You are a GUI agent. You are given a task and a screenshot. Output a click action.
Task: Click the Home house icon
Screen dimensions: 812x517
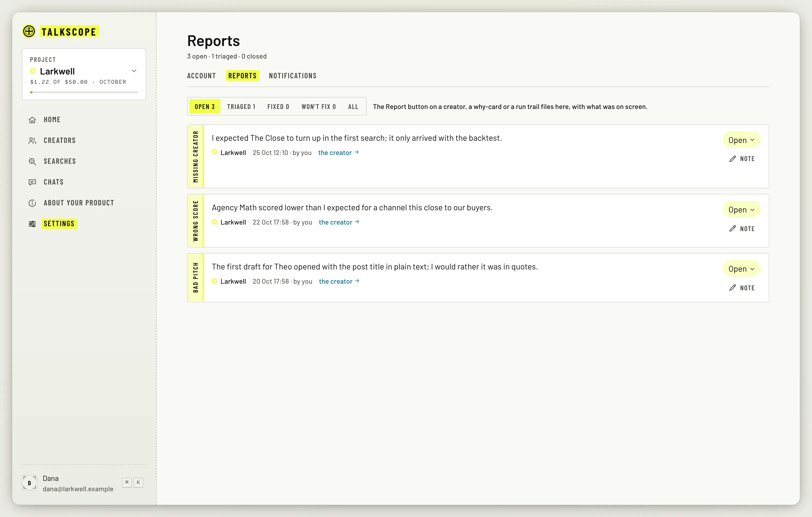pyautogui.click(x=32, y=120)
